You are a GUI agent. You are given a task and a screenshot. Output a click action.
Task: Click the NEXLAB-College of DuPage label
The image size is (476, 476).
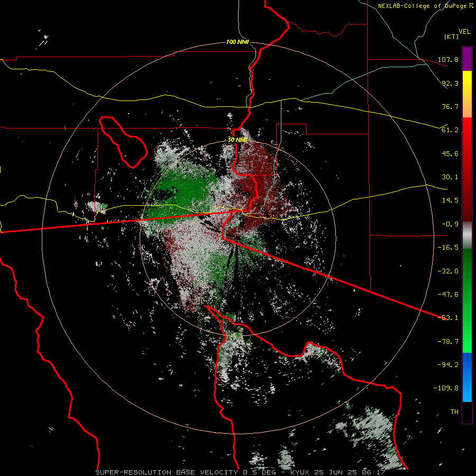tap(426, 6)
